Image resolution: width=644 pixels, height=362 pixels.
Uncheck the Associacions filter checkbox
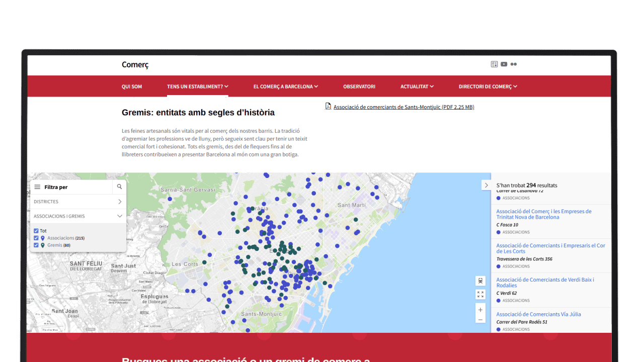point(36,238)
